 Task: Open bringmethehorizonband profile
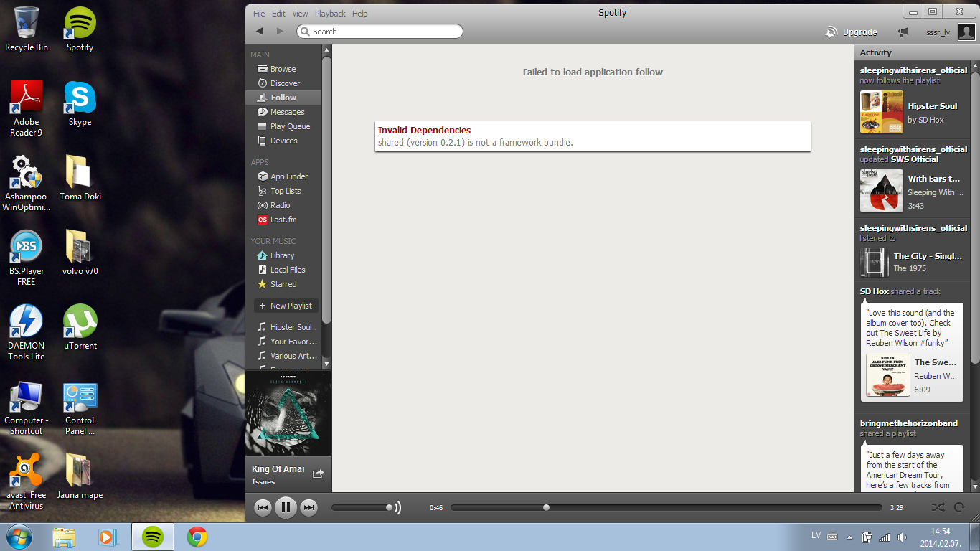tap(909, 423)
